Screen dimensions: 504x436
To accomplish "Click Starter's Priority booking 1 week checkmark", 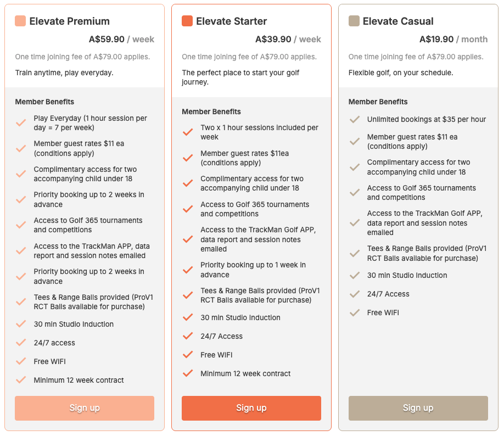I will pyautogui.click(x=188, y=270).
